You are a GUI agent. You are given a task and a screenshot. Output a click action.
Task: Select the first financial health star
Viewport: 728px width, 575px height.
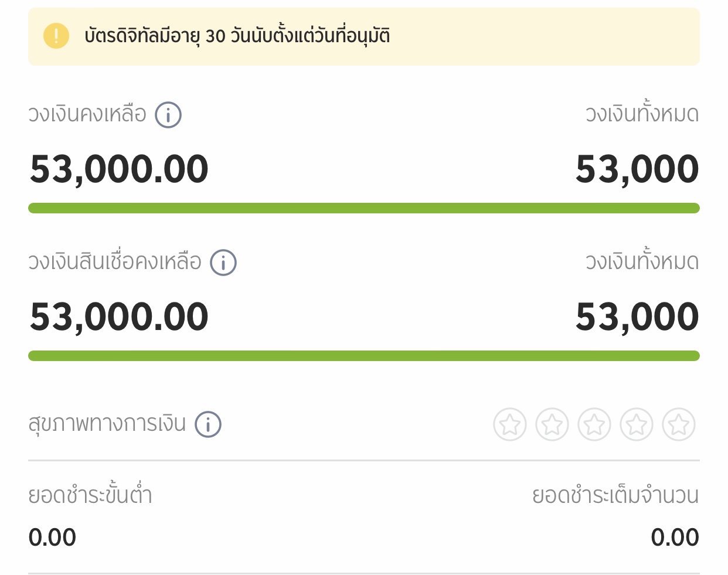(x=510, y=424)
